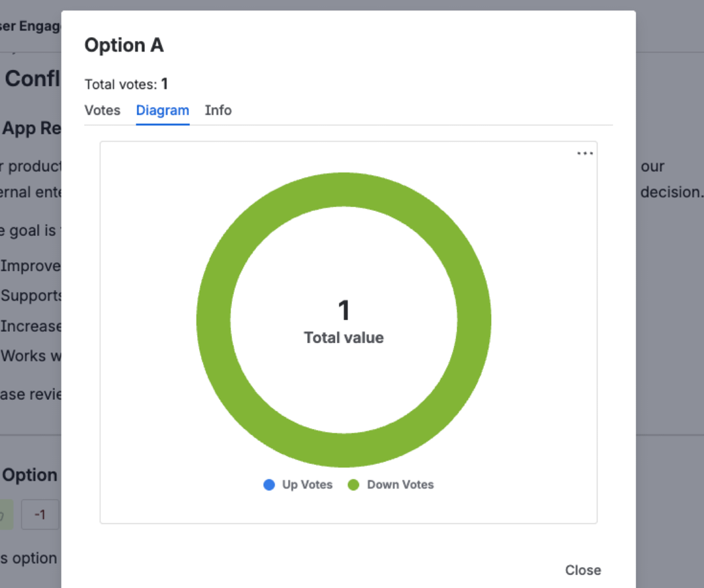704x588 pixels.
Task: Click the Option A dialog title
Action: (124, 45)
